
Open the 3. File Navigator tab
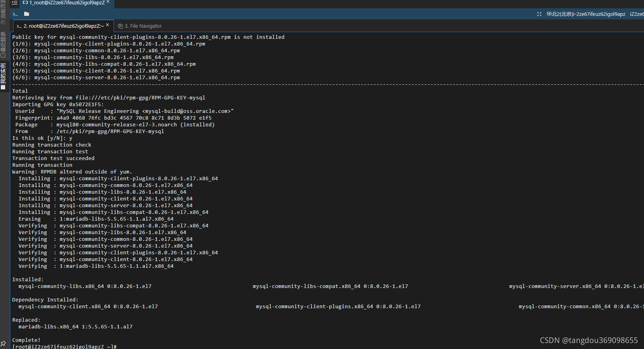pos(140,26)
